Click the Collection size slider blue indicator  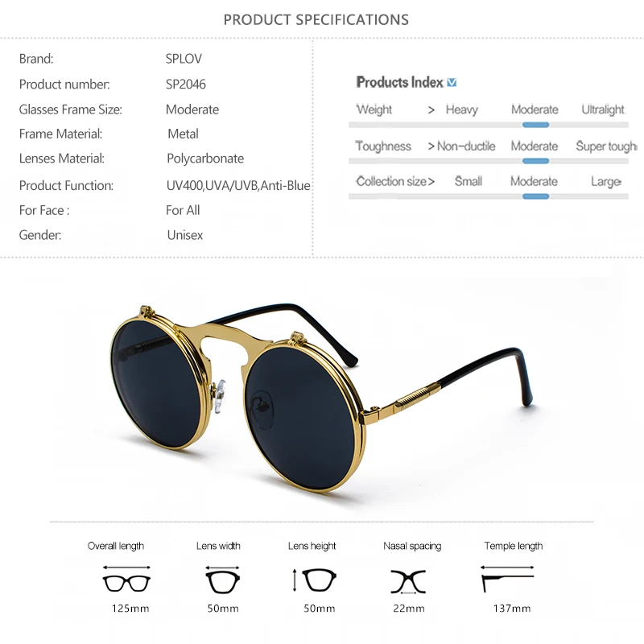click(535, 196)
